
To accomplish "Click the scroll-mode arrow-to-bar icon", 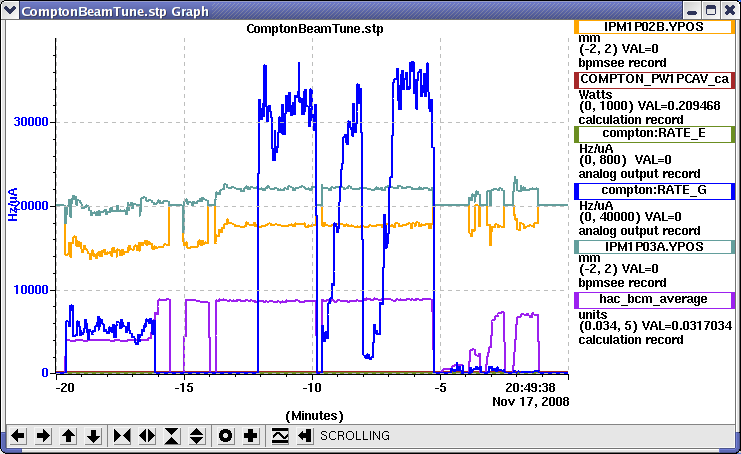I will tap(305, 436).
